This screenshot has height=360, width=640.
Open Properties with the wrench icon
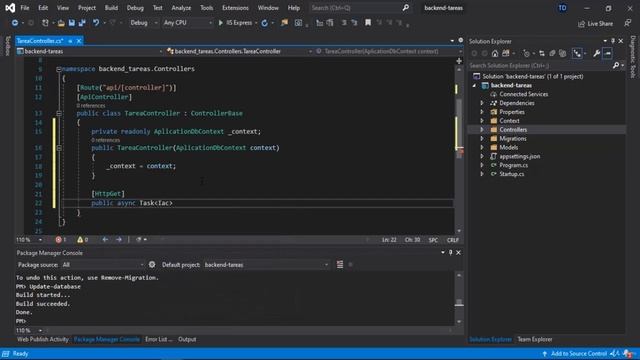tap(596, 53)
